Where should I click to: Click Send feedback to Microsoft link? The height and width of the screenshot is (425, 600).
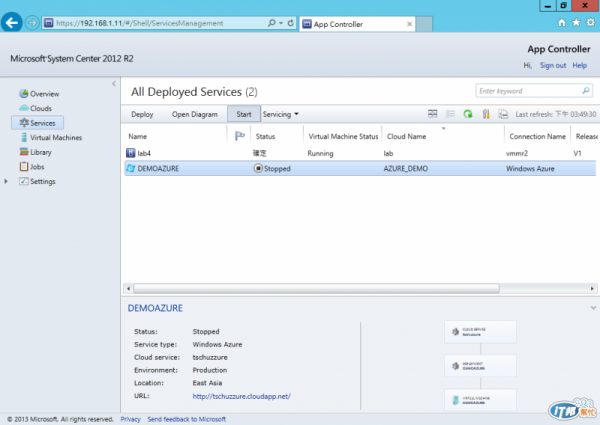(x=187, y=419)
